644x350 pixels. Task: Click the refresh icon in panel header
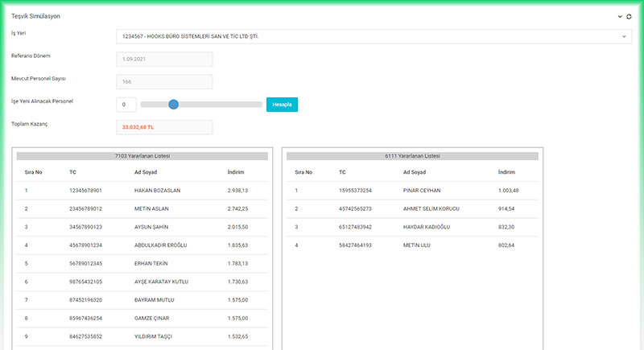[630, 16]
